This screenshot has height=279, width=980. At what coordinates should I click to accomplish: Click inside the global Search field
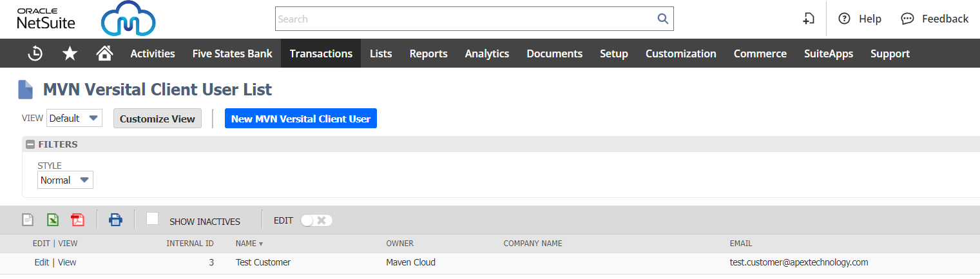coord(464,19)
